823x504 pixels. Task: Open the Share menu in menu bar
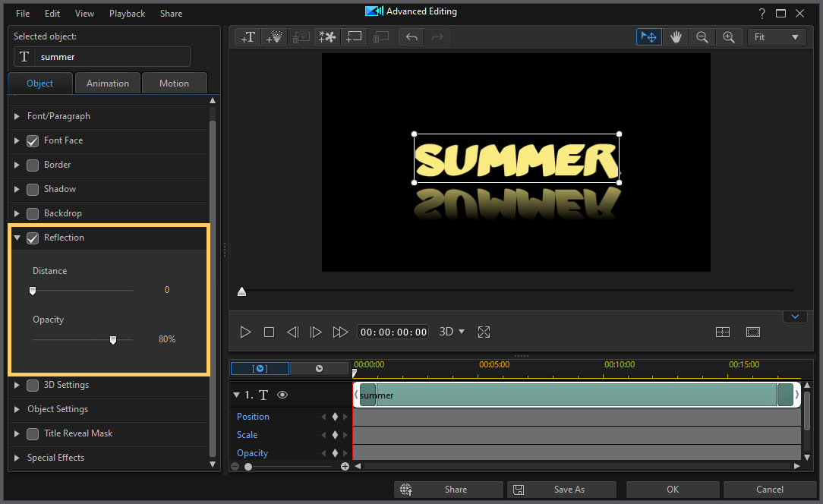[171, 13]
